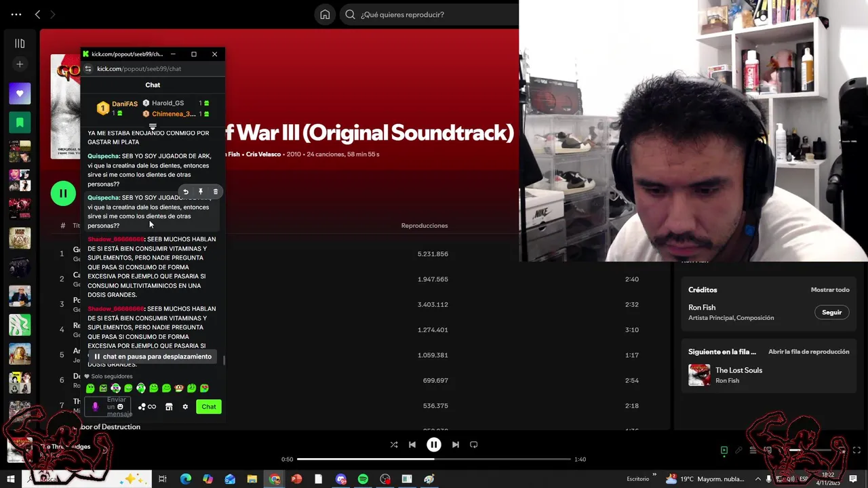Click the Cris Velasco artist link
This screenshot has height=488, width=868.
(263, 154)
